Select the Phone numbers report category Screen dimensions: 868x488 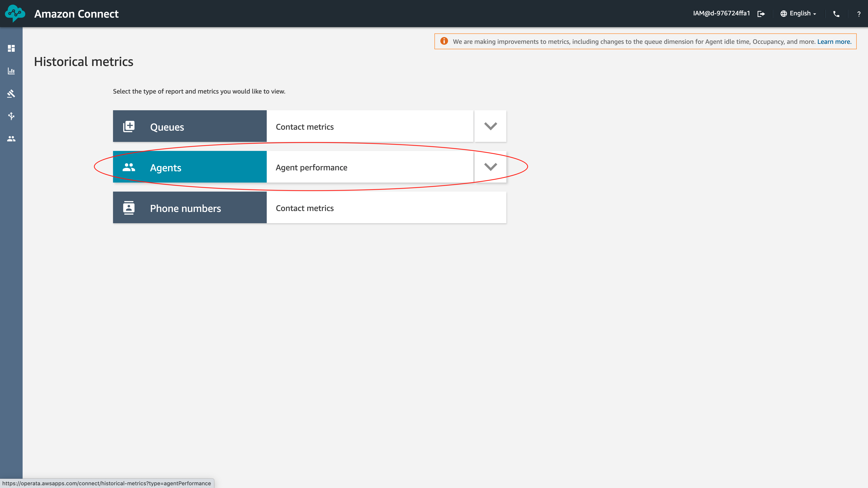(190, 207)
